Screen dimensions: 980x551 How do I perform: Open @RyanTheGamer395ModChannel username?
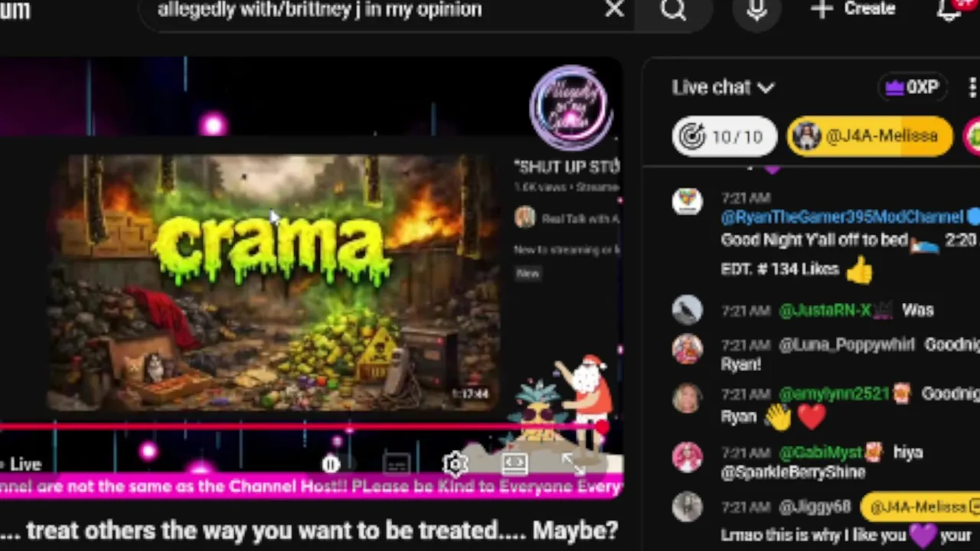click(842, 217)
